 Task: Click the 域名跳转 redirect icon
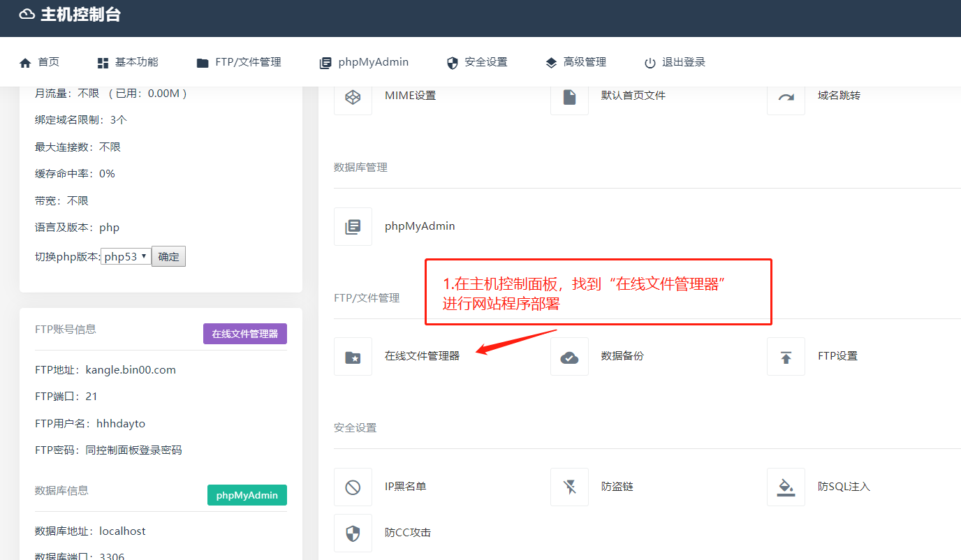click(786, 96)
